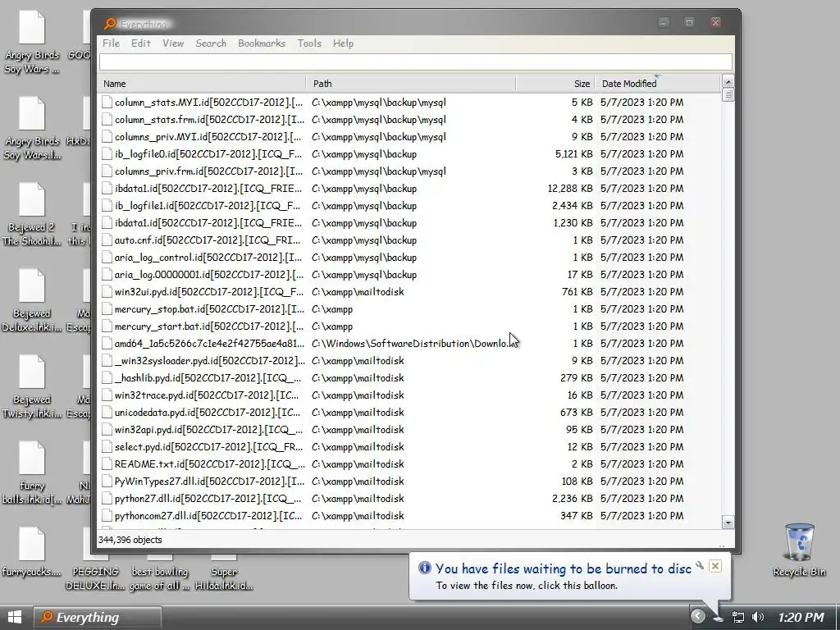Select the best bowling game desktop icon
Screen dimensions: 840x630
point(160,572)
